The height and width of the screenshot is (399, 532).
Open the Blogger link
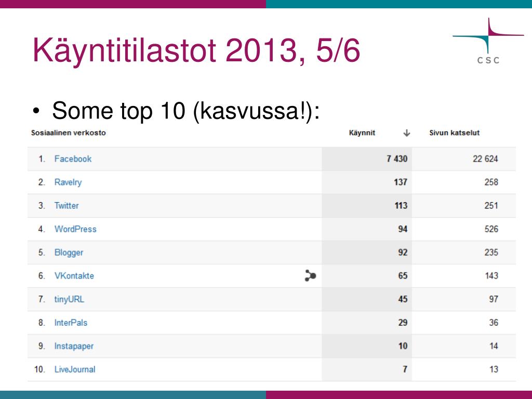pyautogui.click(x=69, y=253)
